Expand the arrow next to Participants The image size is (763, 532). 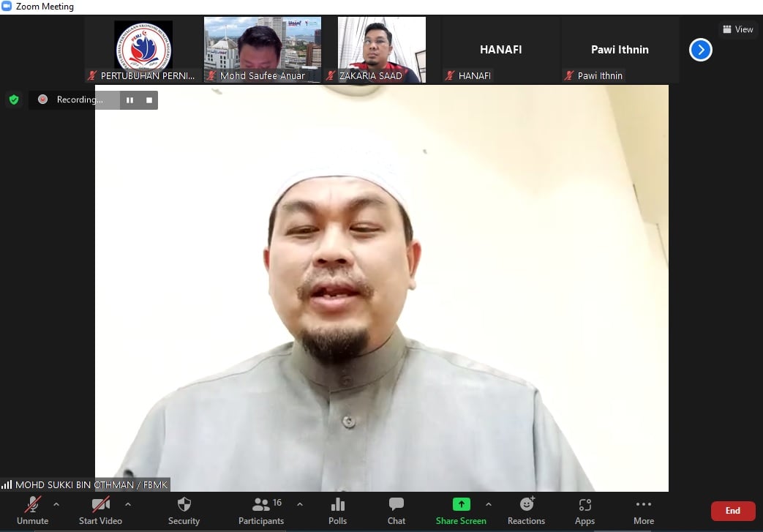(x=299, y=504)
